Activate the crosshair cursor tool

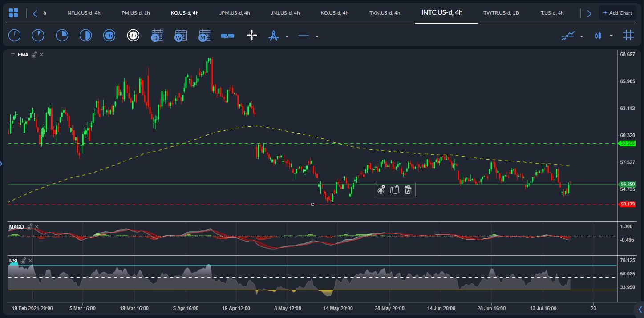[x=252, y=35]
